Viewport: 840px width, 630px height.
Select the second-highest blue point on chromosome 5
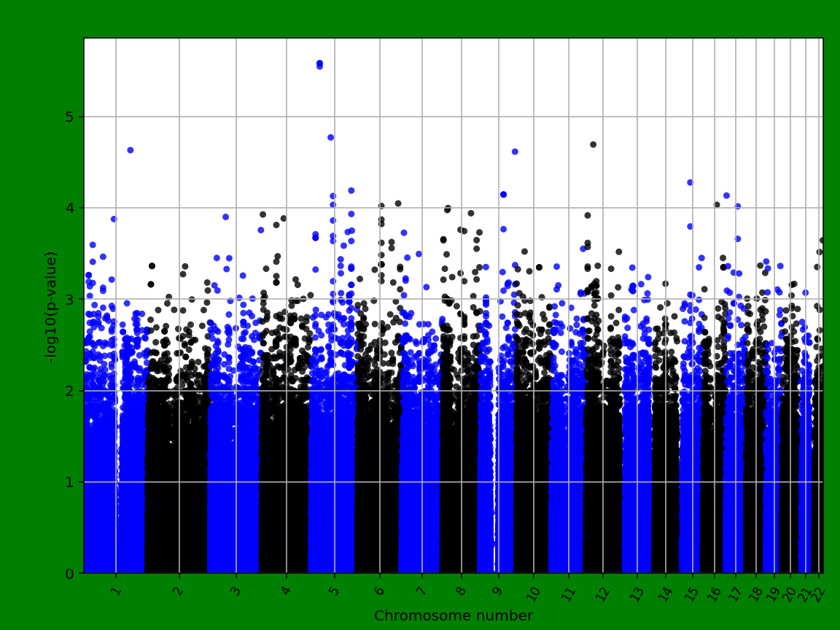(x=332, y=136)
